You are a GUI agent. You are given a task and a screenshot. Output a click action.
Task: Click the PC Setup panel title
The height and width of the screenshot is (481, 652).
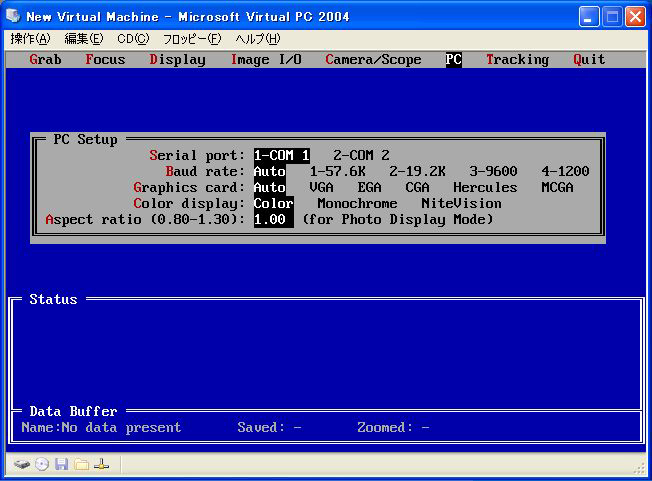tap(86, 139)
